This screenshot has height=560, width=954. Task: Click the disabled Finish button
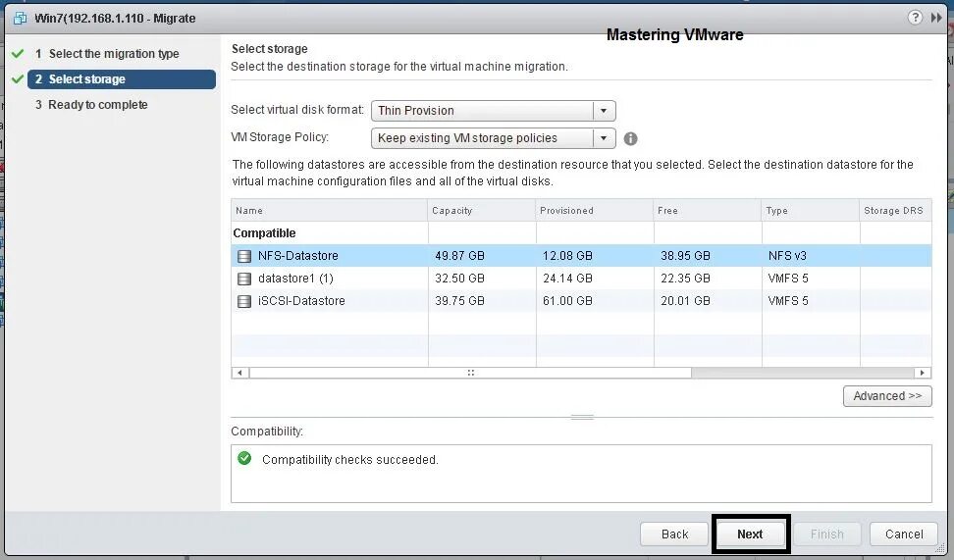click(x=826, y=534)
